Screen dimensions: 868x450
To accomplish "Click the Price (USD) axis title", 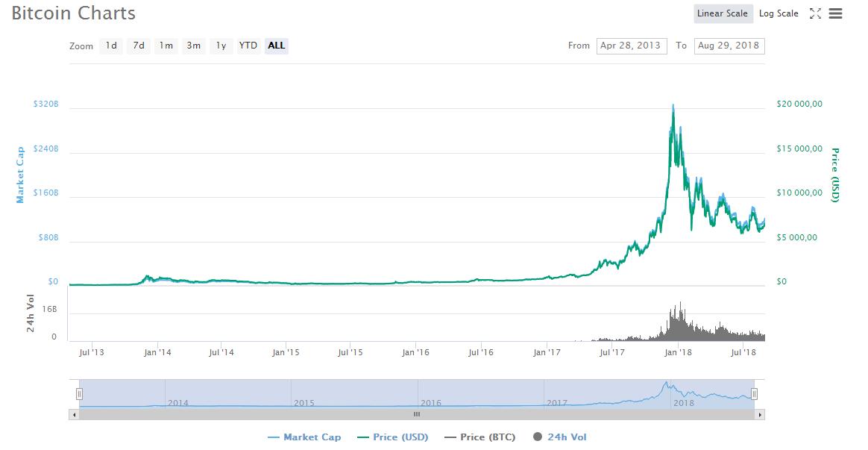I will pyautogui.click(x=835, y=175).
